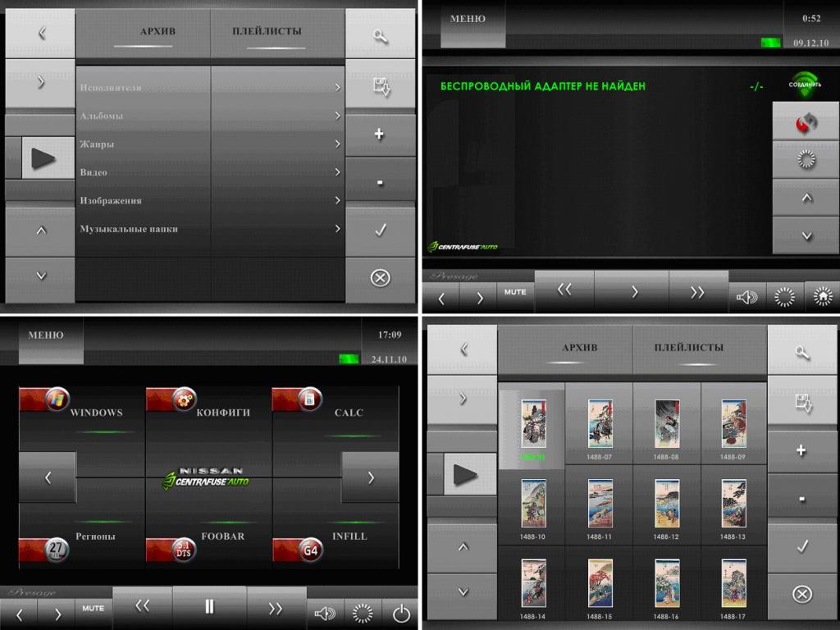The width and height of the screenshot is (840, 630).
Task: Open the Изображения list entry
Action: (111, 201)
